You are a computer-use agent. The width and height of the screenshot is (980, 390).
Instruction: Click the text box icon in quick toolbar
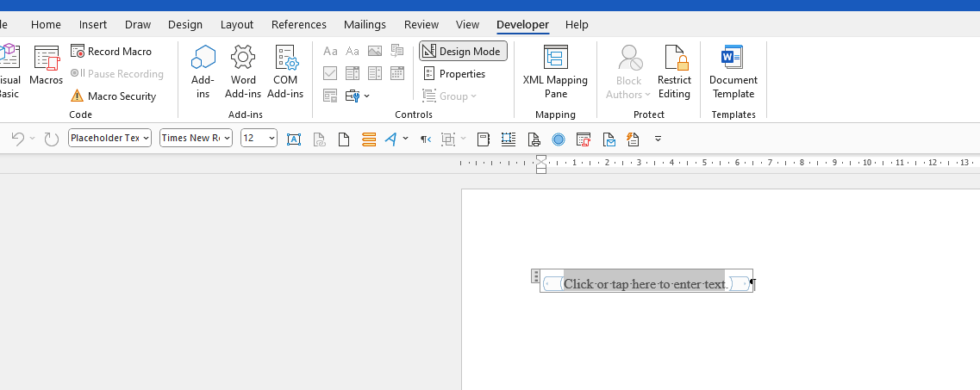[x=294, y=139]
